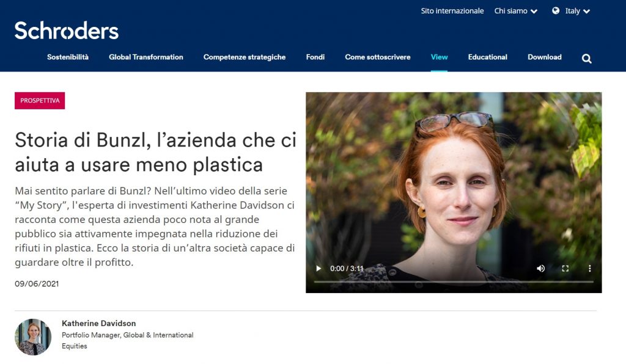Screen dimensions: 626x364
Task: Open the Italy country selector dropdown
Action: [x=577, y=11]
